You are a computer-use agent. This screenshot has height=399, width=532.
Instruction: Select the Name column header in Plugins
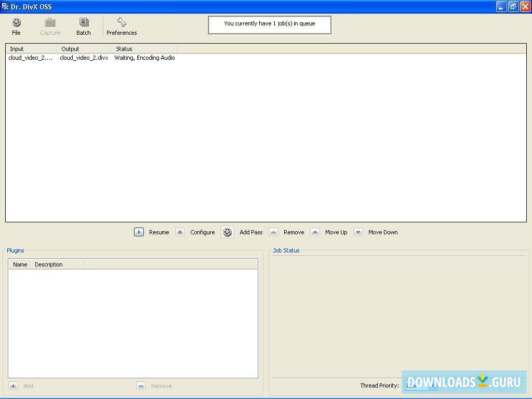click(19, 264)
